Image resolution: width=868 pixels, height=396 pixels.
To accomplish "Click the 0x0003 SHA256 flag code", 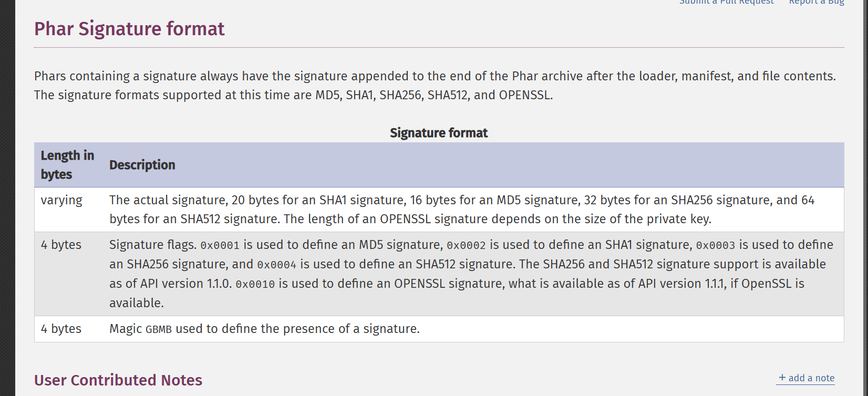I will (716, 245).
